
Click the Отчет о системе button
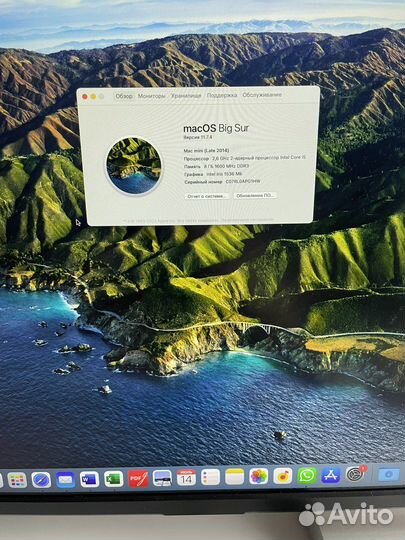coord(207,196)
